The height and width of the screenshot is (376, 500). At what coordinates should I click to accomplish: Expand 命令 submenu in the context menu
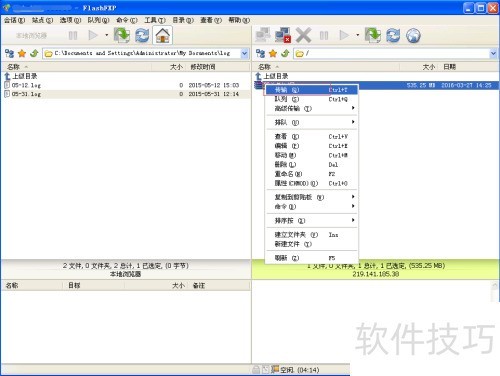pyautogui.click(x=311, y=206)
